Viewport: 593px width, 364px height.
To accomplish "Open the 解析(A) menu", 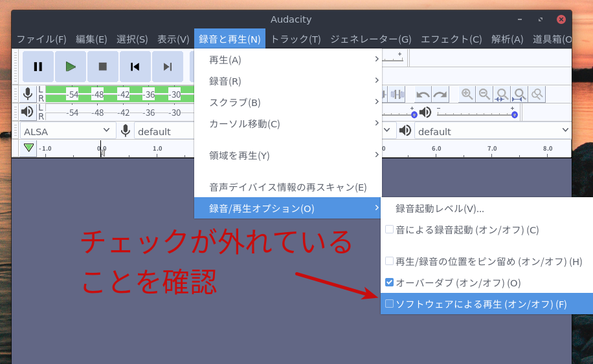I will click(507, 39).
